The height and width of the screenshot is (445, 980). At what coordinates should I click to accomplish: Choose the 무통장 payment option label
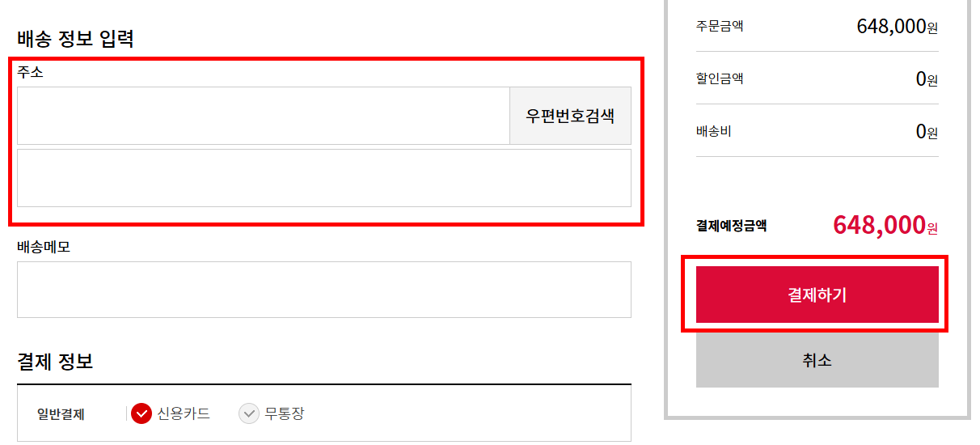point(285,413)
